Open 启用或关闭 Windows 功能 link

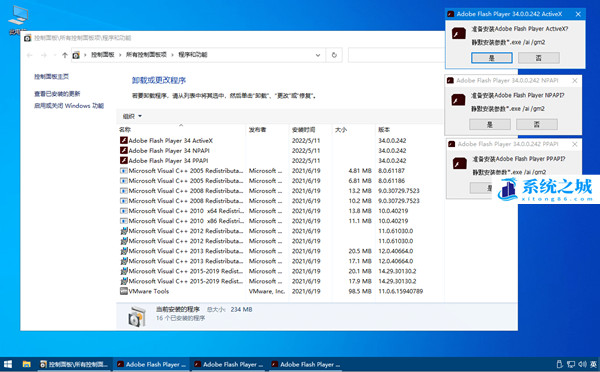[x=69, y=106]
